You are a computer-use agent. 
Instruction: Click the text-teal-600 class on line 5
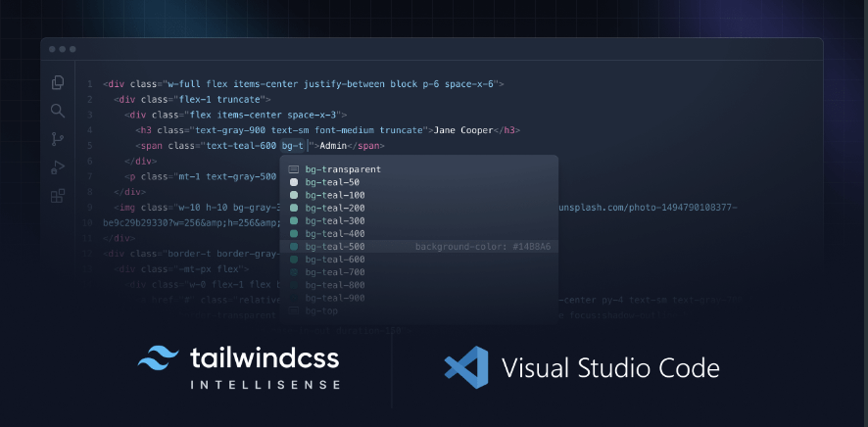click(x=241, y=146)
